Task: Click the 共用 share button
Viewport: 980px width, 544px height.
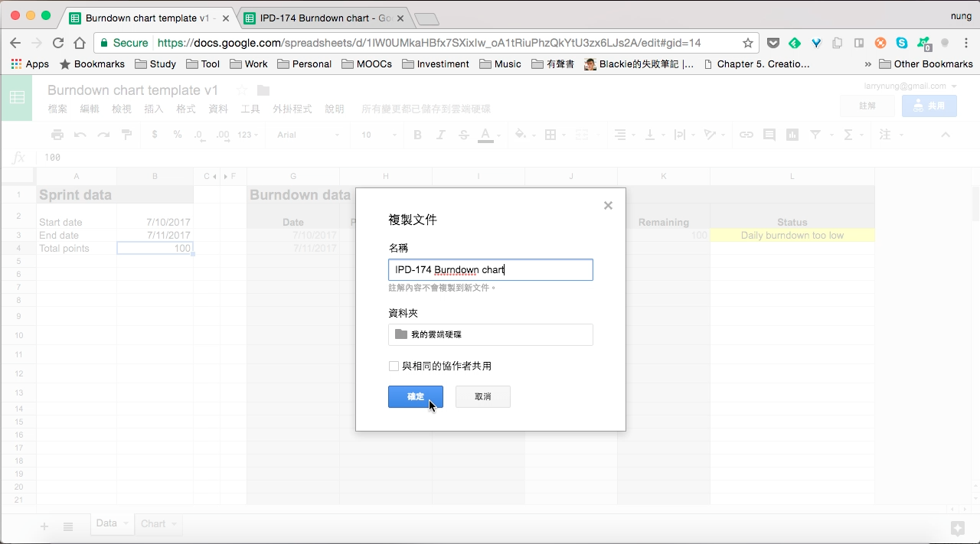Action: click(x=929, y=106)
